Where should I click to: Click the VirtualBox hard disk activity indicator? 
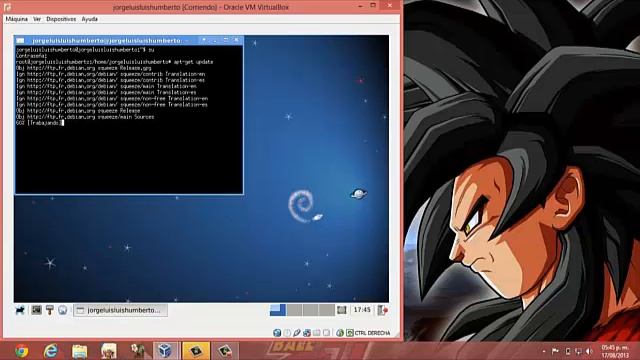pyautogui.click(x=277, y=333)
